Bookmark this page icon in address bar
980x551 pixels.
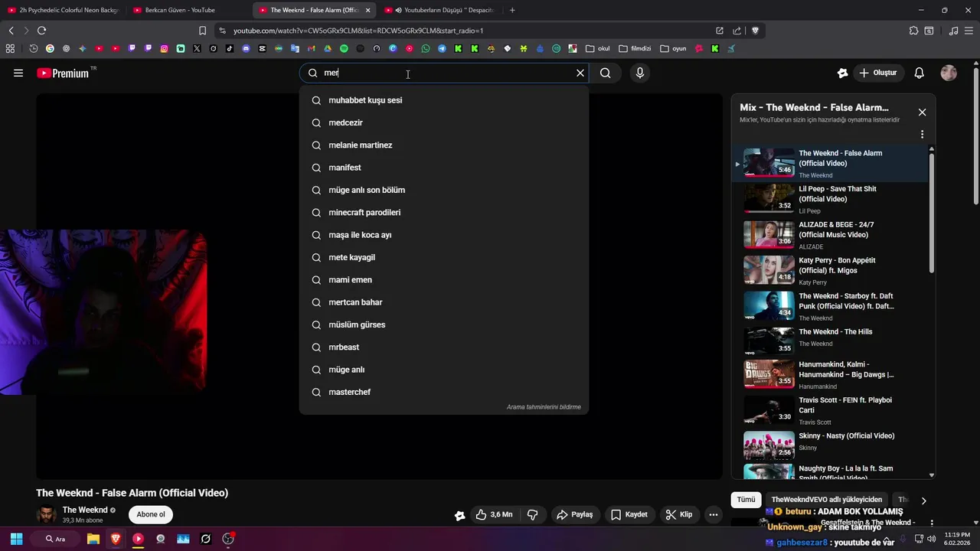[202, 31]
